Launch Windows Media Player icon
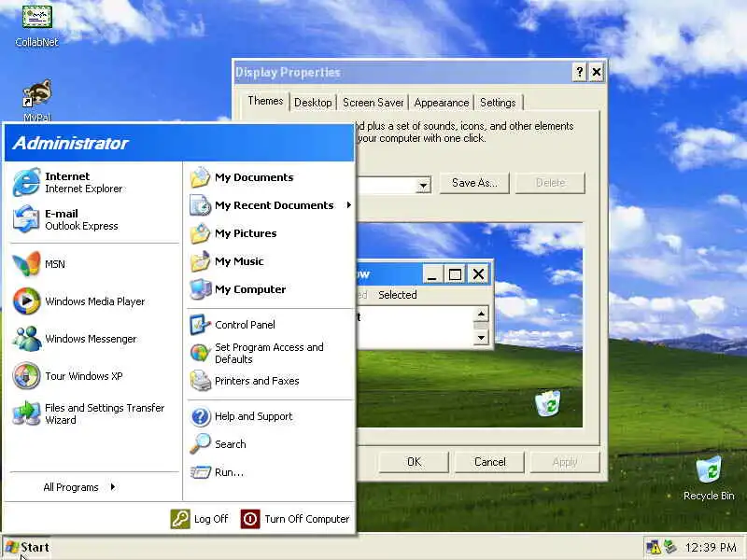 tap(26, 301)
